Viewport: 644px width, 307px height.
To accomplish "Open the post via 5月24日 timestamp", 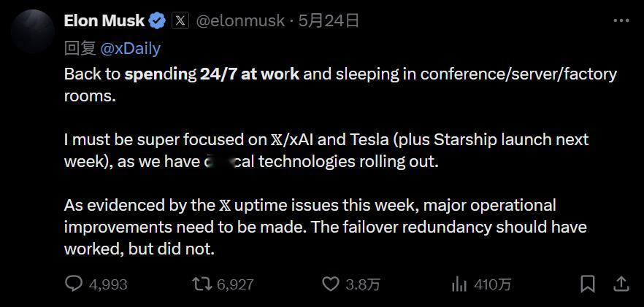I will coord(329,20).
